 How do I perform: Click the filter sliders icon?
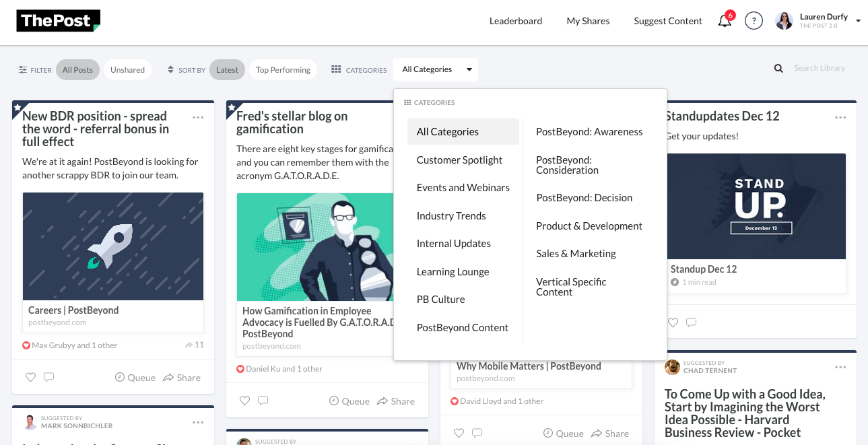point(23,69)
